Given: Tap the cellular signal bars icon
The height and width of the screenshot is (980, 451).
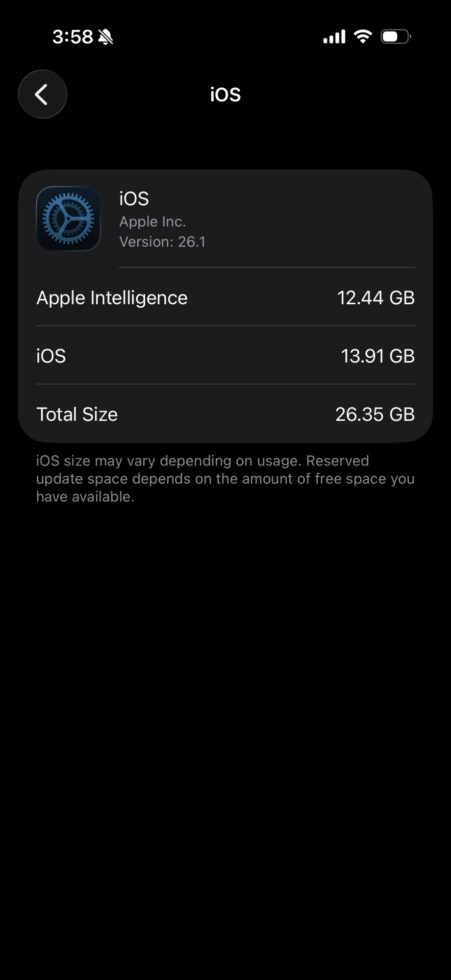Looking at the screenshot, I should pos(334,37).
